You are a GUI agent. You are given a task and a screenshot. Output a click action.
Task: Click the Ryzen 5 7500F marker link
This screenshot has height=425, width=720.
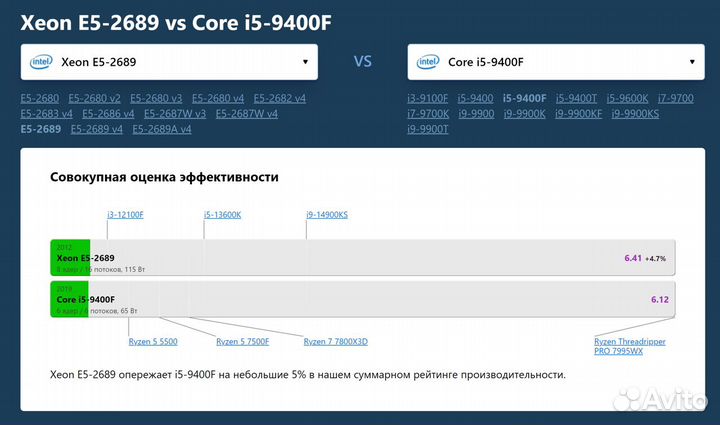coord(242,341)
